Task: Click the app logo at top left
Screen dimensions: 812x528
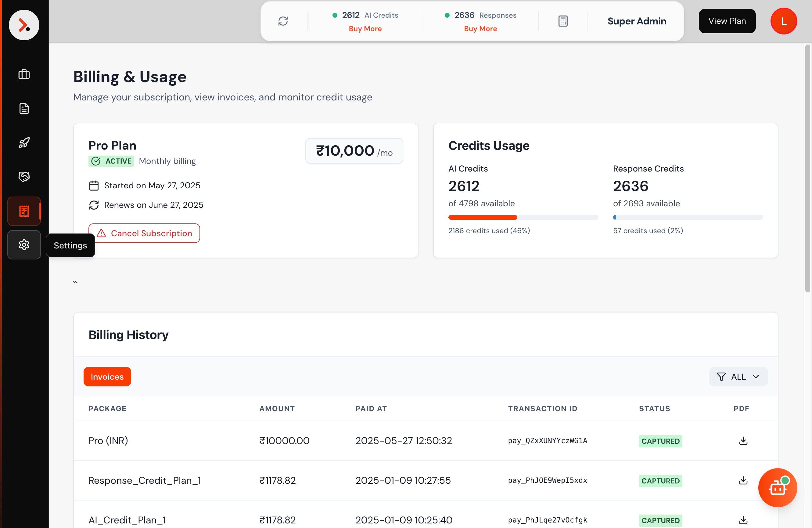Action: 24,25
